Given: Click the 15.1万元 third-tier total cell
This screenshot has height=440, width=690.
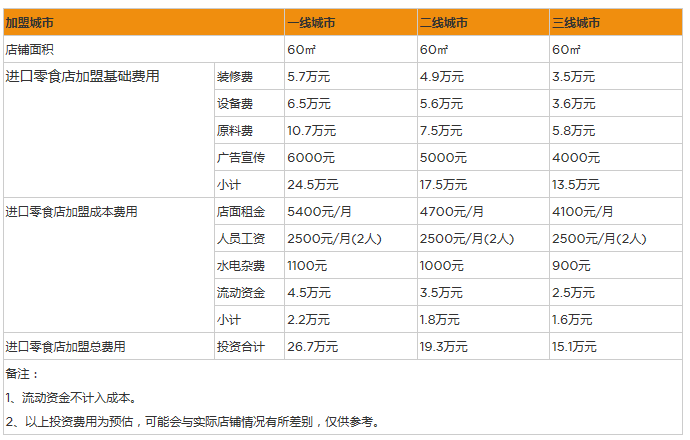Looking at the screenshot, I should [574, 347].
